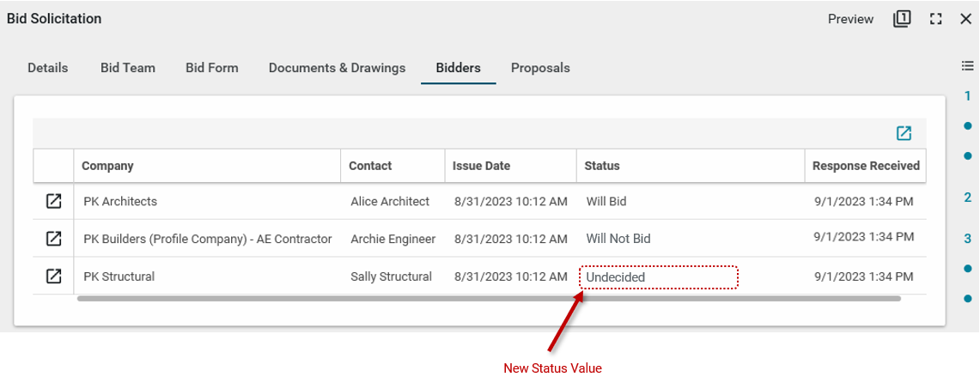This screenshot has height=383, width=980.
Task: Switch to the Details tab
Action: click(48, 68)
